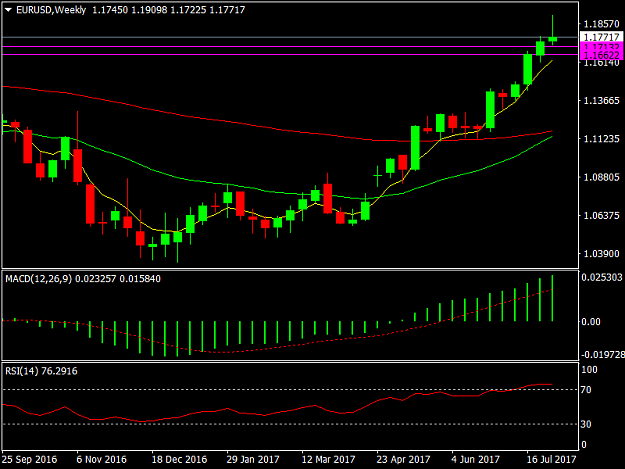The width and height of the screenshot is (625, 469).
Task: Click the chart menu triangle beside EURUSD
Action: [x=8, y=10]
